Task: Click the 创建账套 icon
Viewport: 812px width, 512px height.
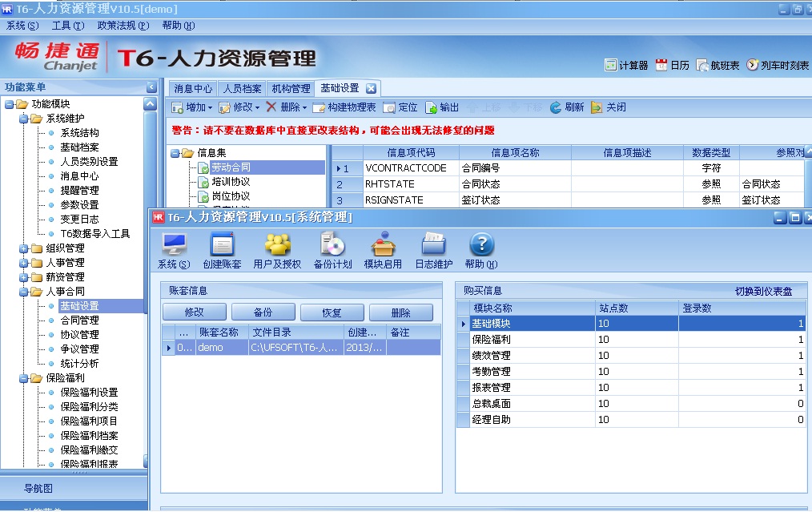Action: (222, 244)
